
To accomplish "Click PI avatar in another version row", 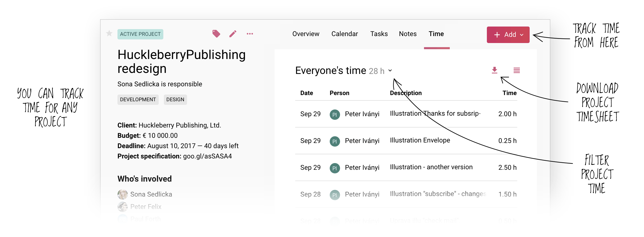I will pyautogui.click(x=335, y=168).
